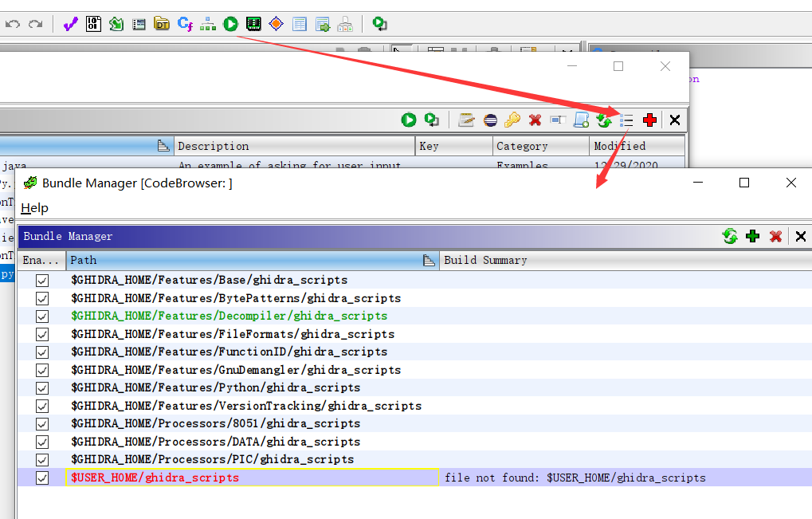The image size is (812, 519).
Task: Open Bookmarks via the purple checkmark icon
Action: (70, 24)
